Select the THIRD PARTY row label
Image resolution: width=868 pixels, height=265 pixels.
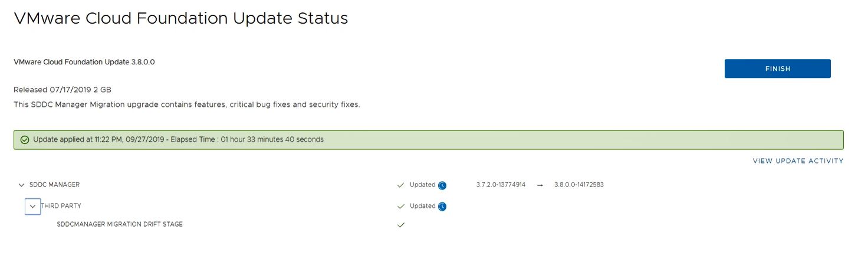61,206
